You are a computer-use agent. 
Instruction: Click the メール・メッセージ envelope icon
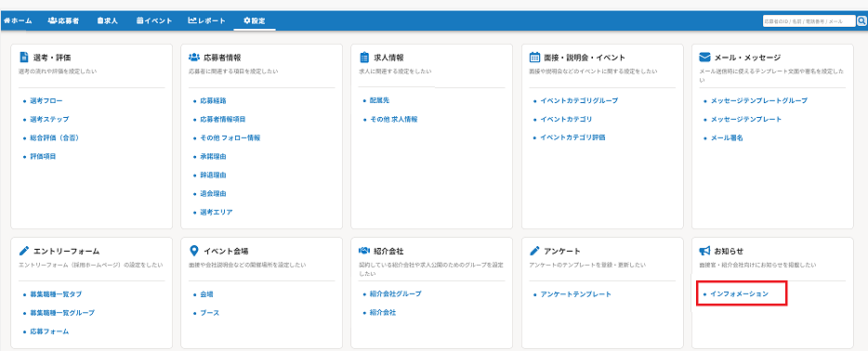point(704,57)
